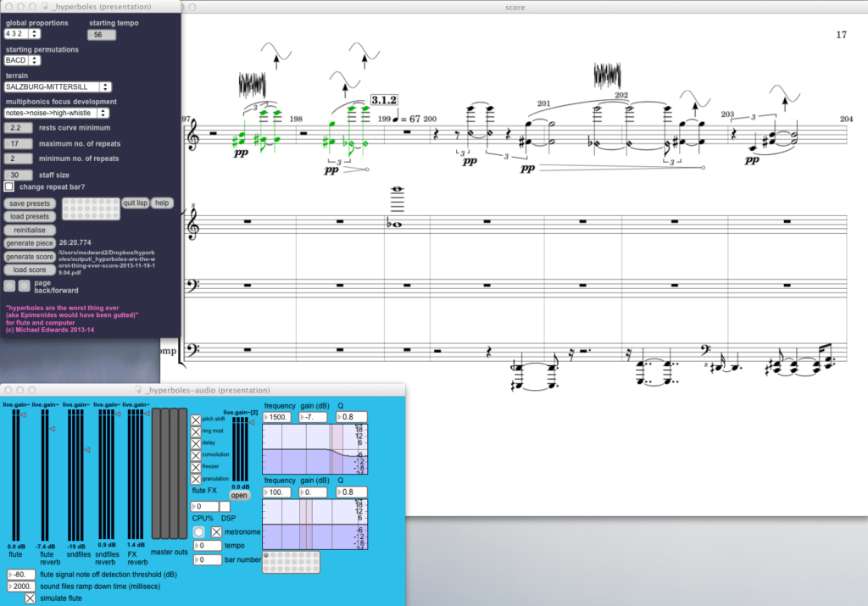
Task: Click the CPU% number box
Action: (205, 506)
